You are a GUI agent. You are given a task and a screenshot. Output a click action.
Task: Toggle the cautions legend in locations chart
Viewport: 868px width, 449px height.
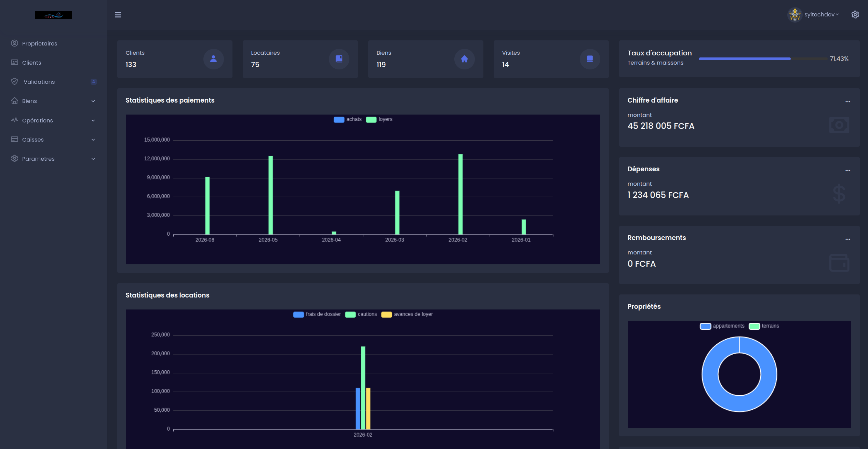(x=361, y=314)
